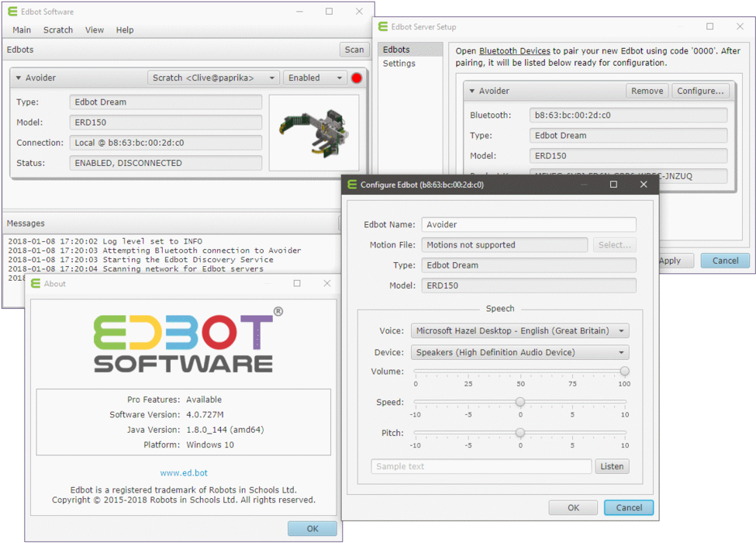Click the Bluetooth address field in Server Setup
756x543 pixels.
click(x=628, y=116)
